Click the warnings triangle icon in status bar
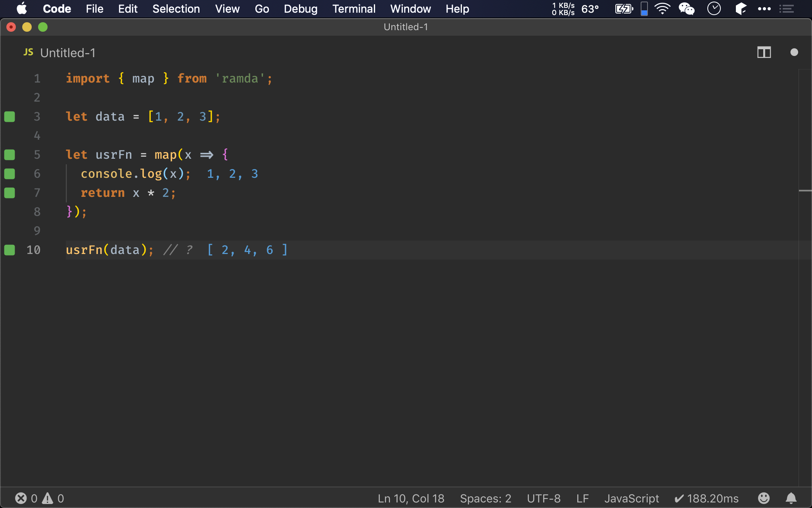The height and width of the screenshot is (508, 812). [x=48, y=498]
